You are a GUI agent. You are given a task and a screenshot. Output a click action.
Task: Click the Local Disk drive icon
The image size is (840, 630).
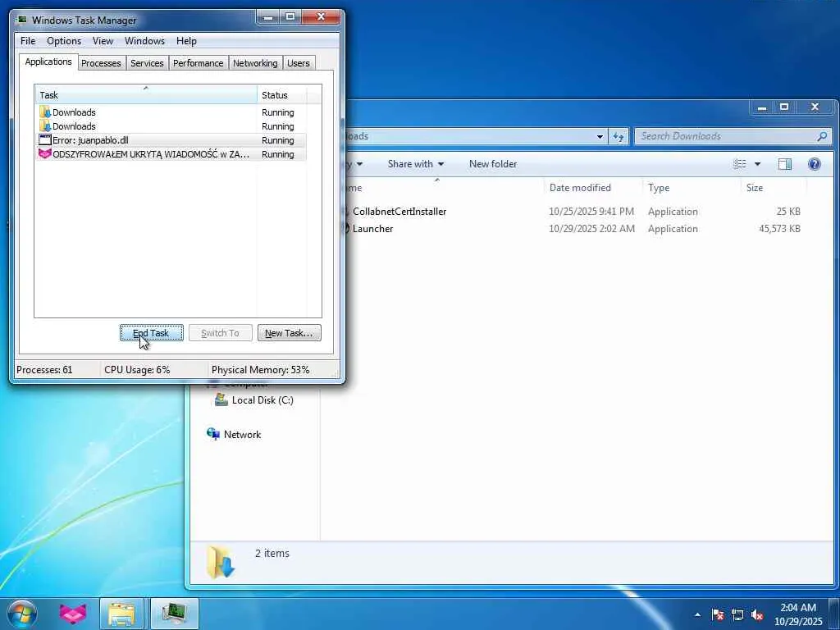click(x=221, y=399)
